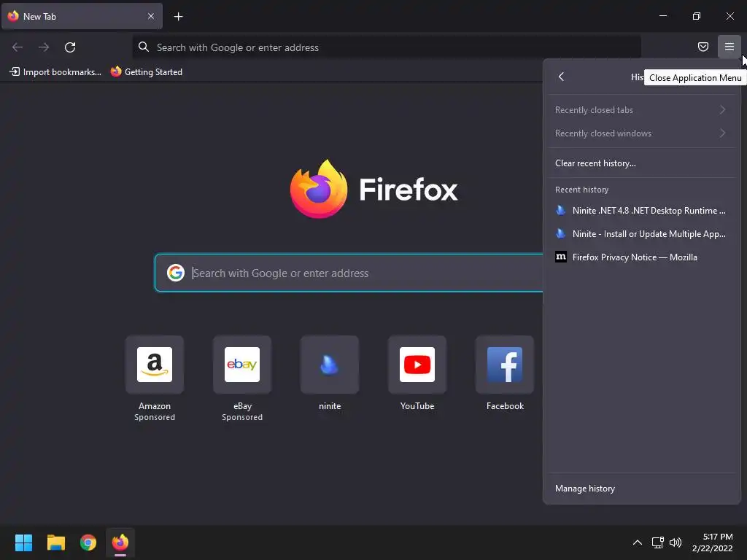The width and height of the screenshot is (747, 560).
Task: Open the Windows Start menu
Action: [x=24, y=542]
